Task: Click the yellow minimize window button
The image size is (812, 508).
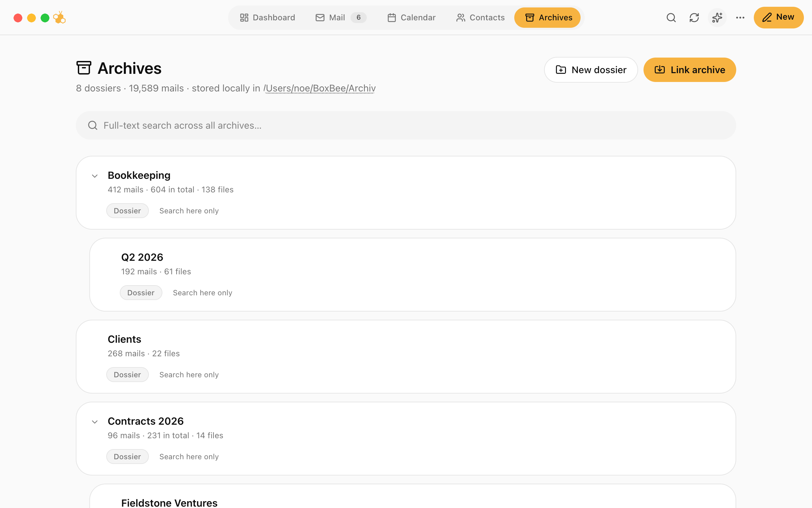Action: 31,18
